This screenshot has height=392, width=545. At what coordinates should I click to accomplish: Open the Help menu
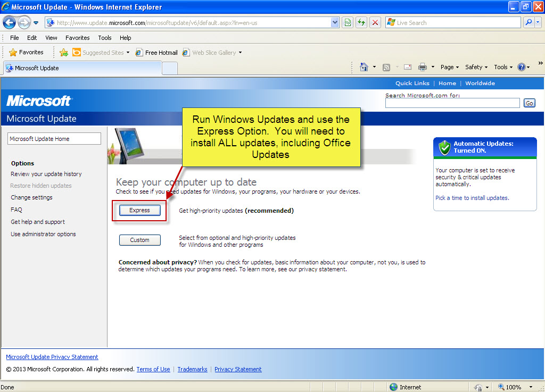click(x=126, y=38)
